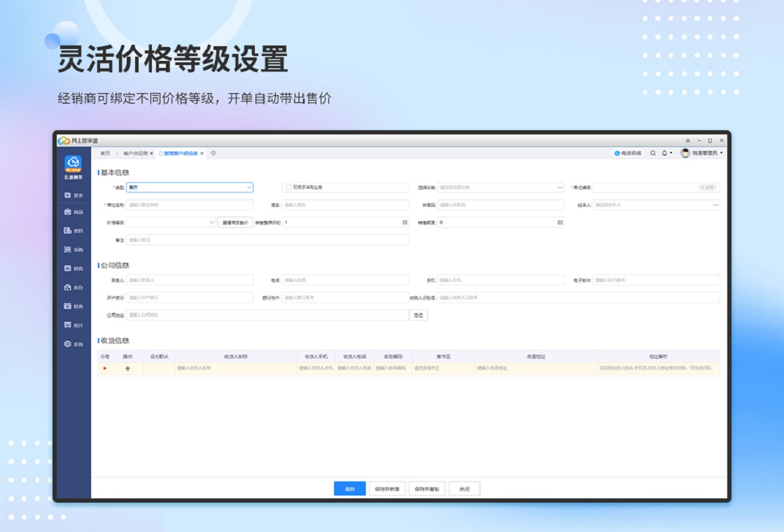Open the 库存 (inventory) sidebar module

click(73, 288)
